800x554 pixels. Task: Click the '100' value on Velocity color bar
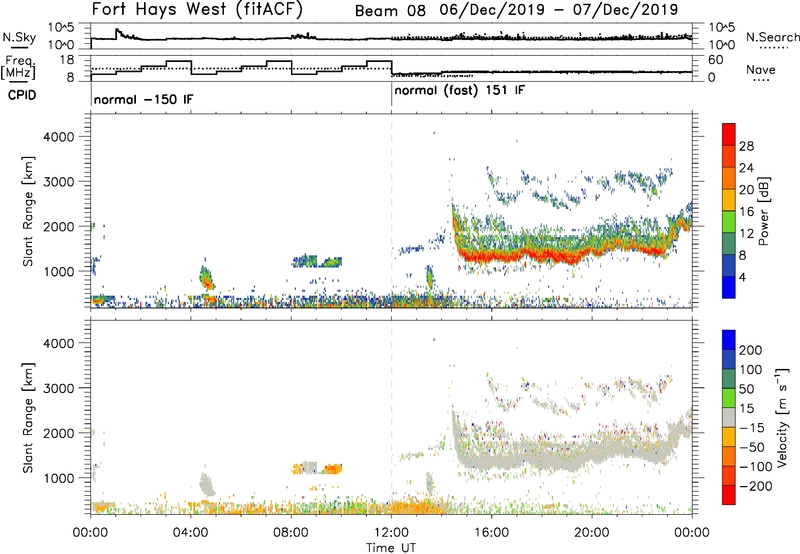751,370
